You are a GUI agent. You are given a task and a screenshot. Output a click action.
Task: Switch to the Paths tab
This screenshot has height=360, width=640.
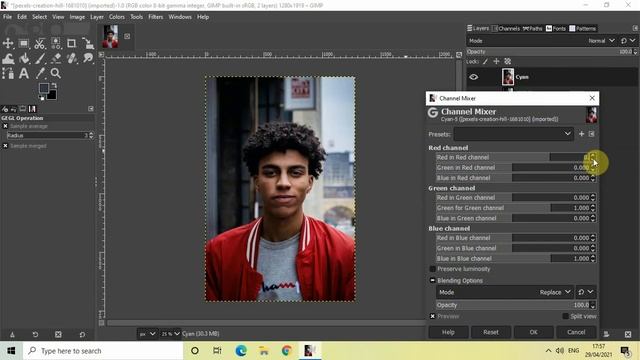tap(533, 29)
